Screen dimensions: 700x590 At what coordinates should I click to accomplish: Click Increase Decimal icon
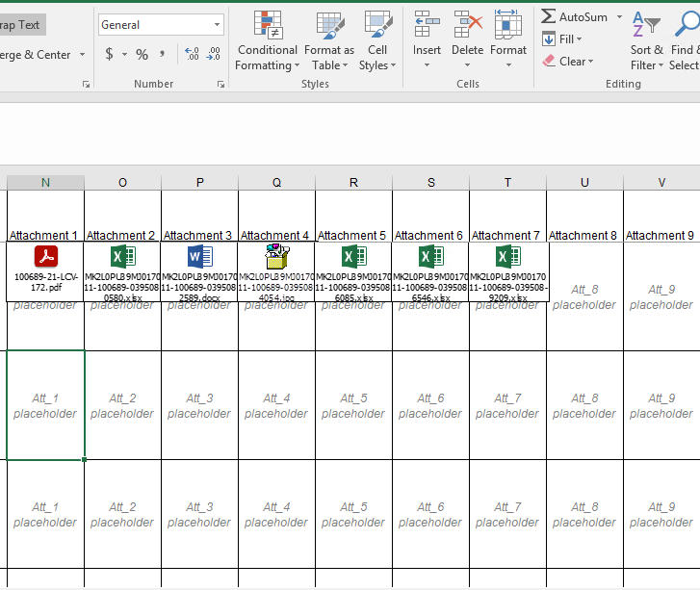(x=192, y=55)
